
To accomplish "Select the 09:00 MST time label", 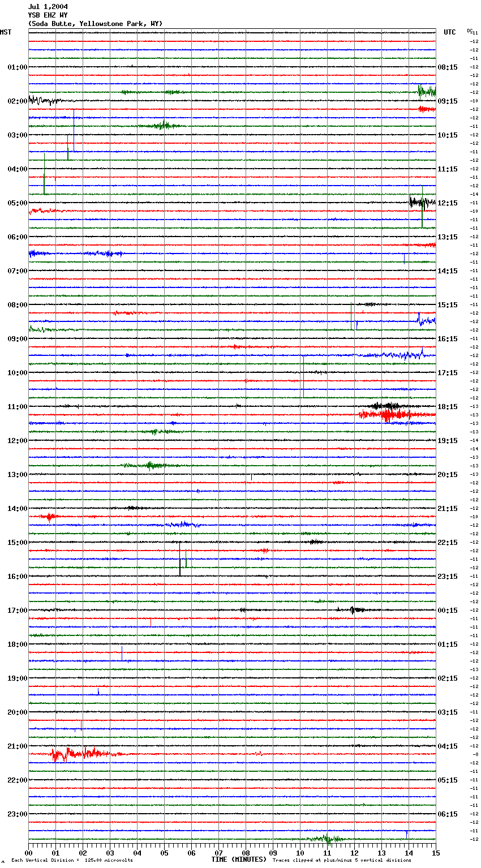I will (17, 339).
